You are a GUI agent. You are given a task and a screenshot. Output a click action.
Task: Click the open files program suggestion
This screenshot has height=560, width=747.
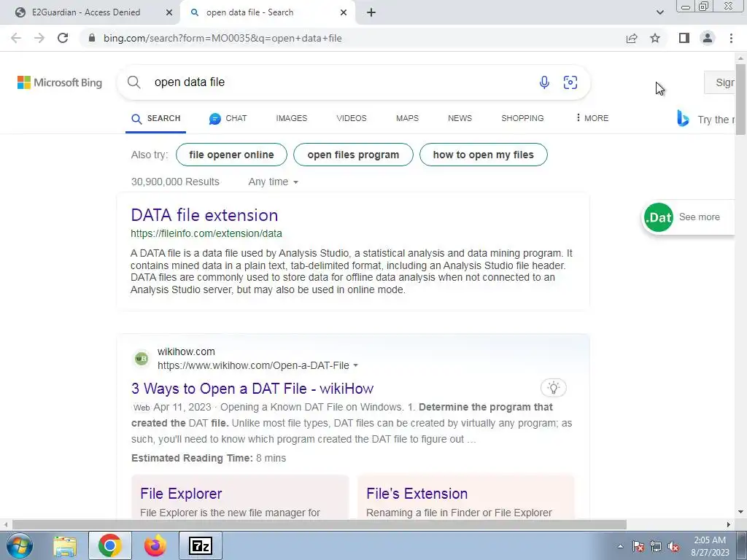coord(353,155)
